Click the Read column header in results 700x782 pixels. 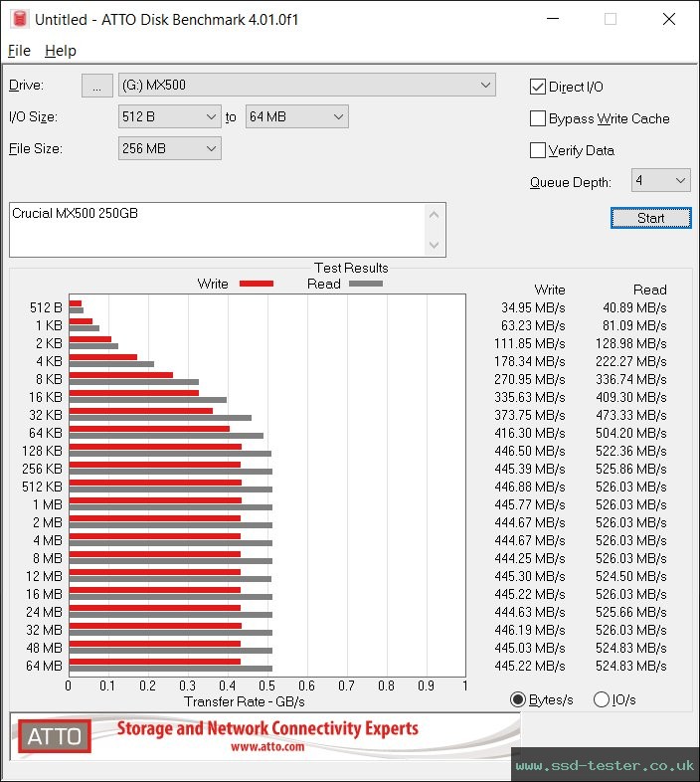(649, 290)
